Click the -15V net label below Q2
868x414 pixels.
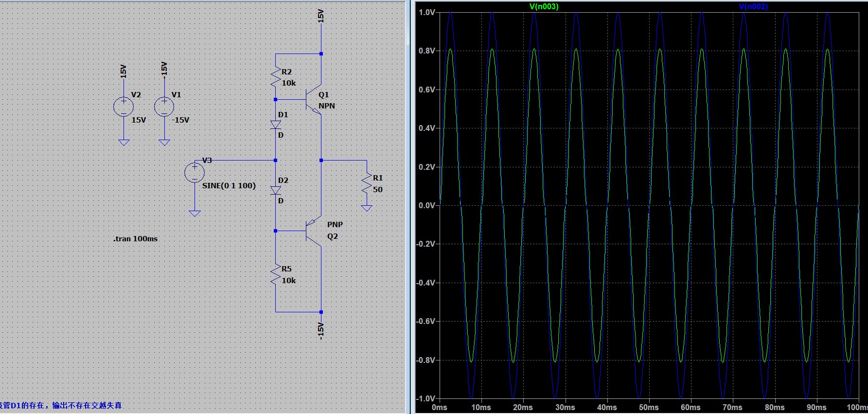(x=320, y=330)
